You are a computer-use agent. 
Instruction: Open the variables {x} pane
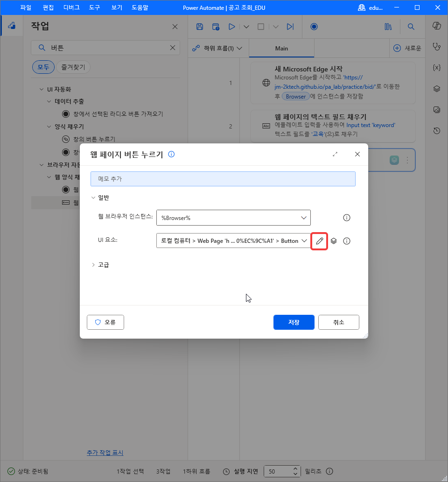pos(437,68)
